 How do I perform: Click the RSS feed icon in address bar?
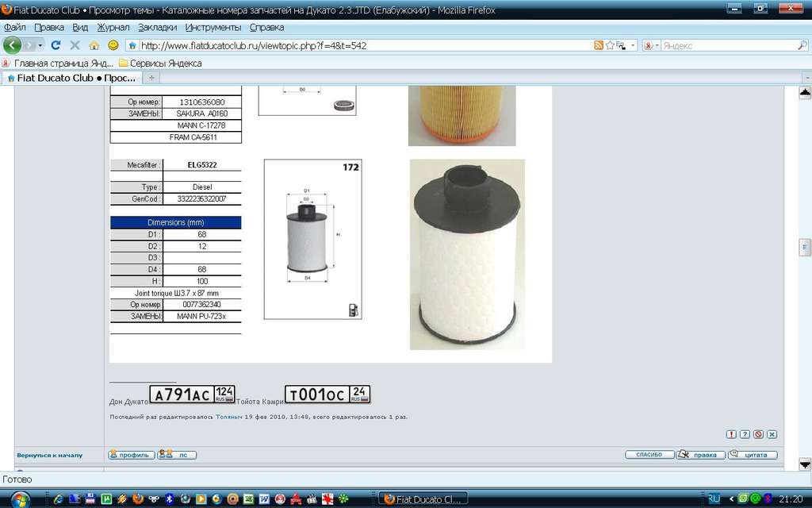599,45
